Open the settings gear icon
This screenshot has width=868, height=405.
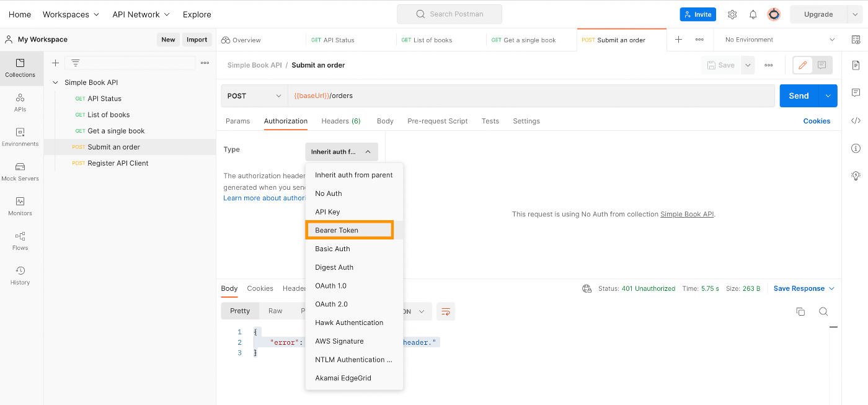(x=732, y=14)
